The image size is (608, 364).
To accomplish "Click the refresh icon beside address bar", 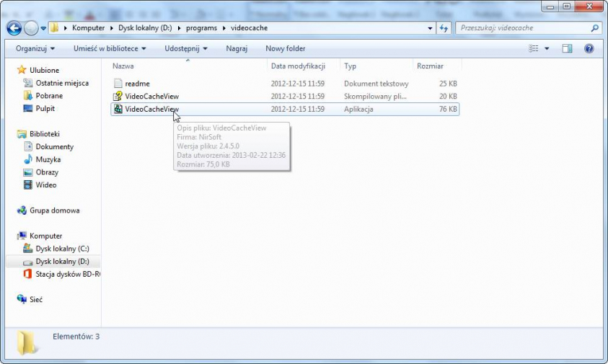I will (x=444, y=28).
